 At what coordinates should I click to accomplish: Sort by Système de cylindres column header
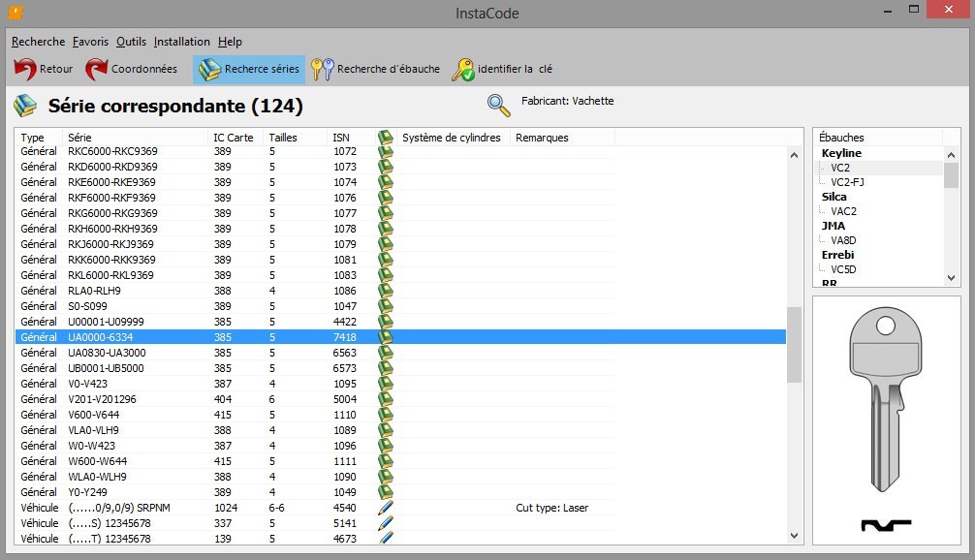click(452, 138)
